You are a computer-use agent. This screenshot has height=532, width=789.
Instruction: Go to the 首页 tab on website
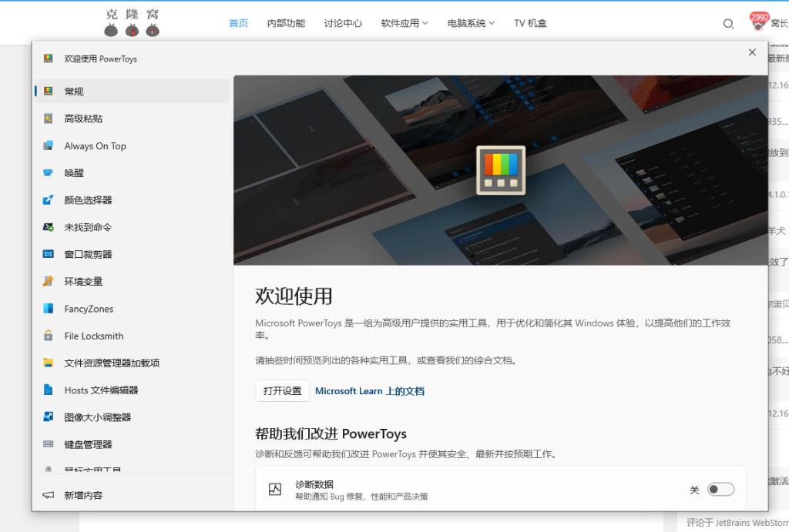tap(239, 23)
